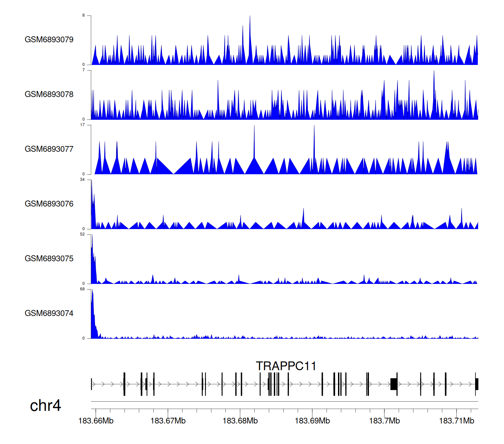Screen dimensions: 504x444
Task: Click the widest TRAPPC11 exon block
Action: [393, 384]
